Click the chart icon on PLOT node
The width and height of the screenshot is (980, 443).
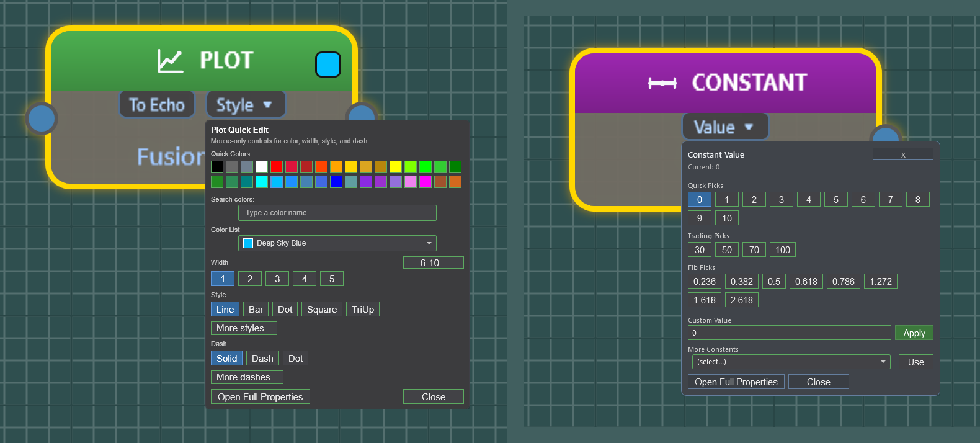170,61
